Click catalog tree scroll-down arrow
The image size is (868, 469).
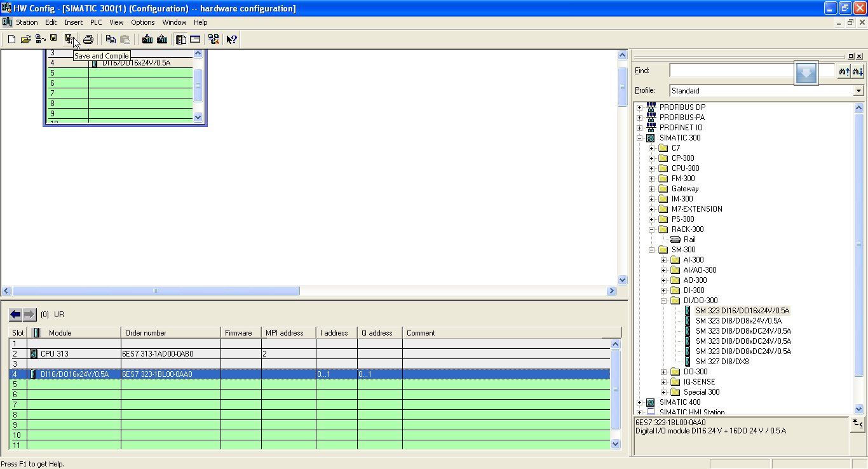click(x=859, y=409)
